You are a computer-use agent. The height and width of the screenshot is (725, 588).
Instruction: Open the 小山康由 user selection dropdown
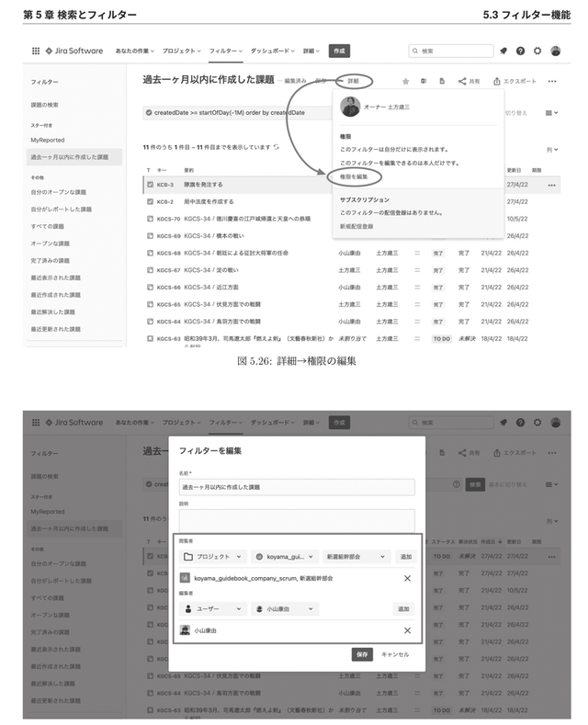pyautogui.click(x=284, y=608)
